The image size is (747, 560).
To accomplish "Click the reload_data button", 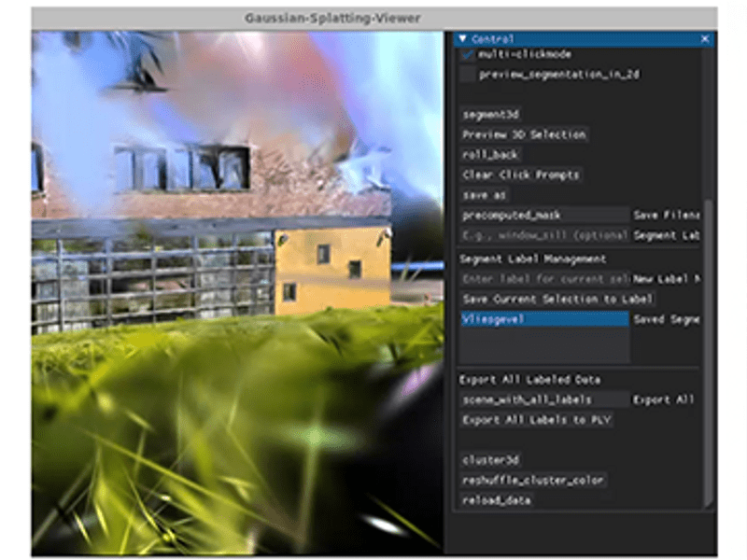I will click(497, 500).
